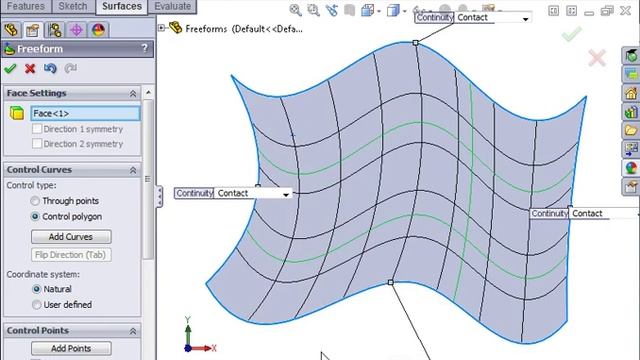This screenshot has width=640, height=360.
Task: Cancel Freeform with red X in panel
Action: click(30, 69)
